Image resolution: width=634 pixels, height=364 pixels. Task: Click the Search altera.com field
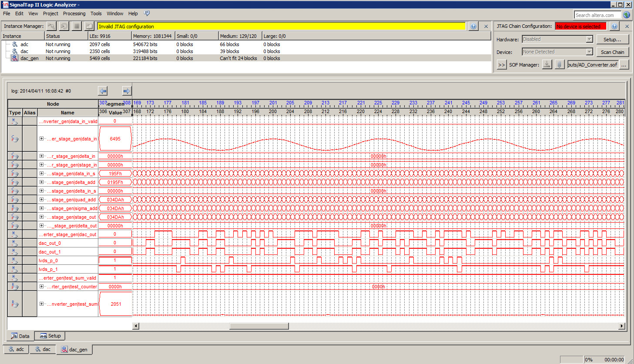point(597,15)
